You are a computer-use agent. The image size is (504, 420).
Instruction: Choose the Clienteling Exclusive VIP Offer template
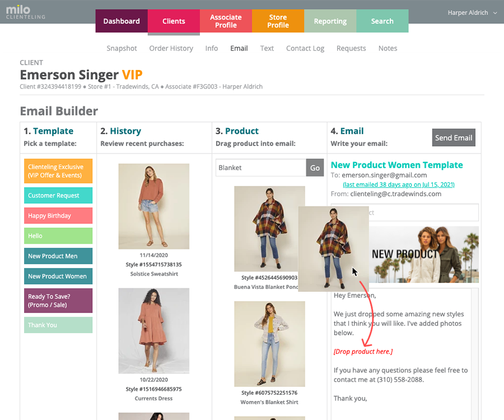[58, 171]
